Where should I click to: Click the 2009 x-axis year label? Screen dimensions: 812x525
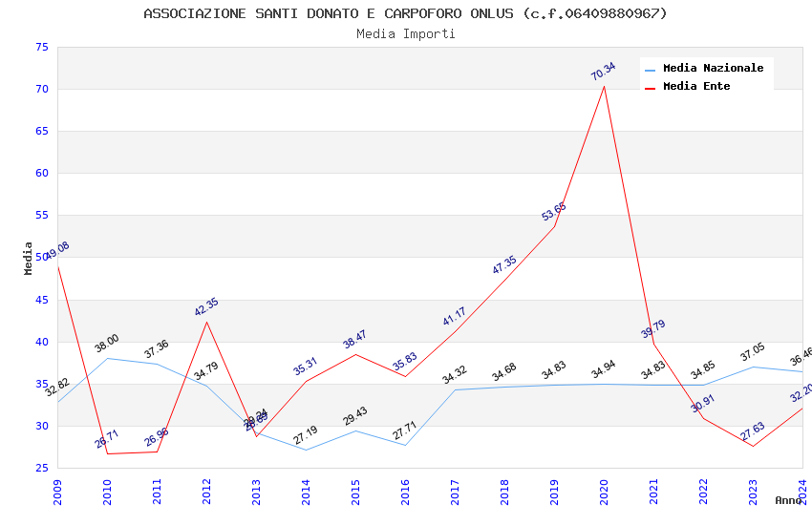click(x=57, y=492)
